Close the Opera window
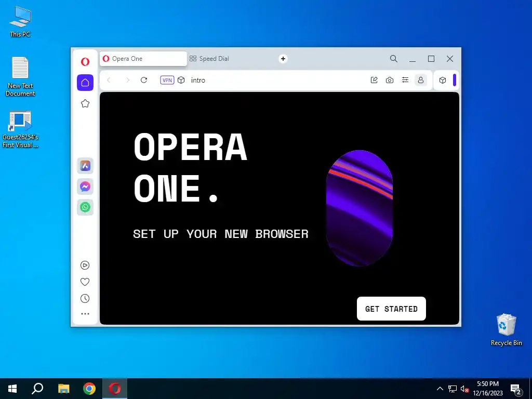 pos(450,59)
